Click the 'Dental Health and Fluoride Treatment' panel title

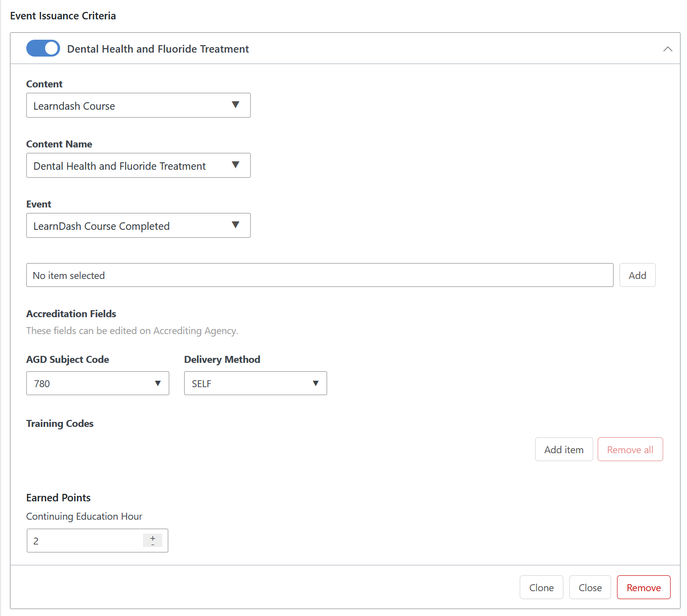158,49
